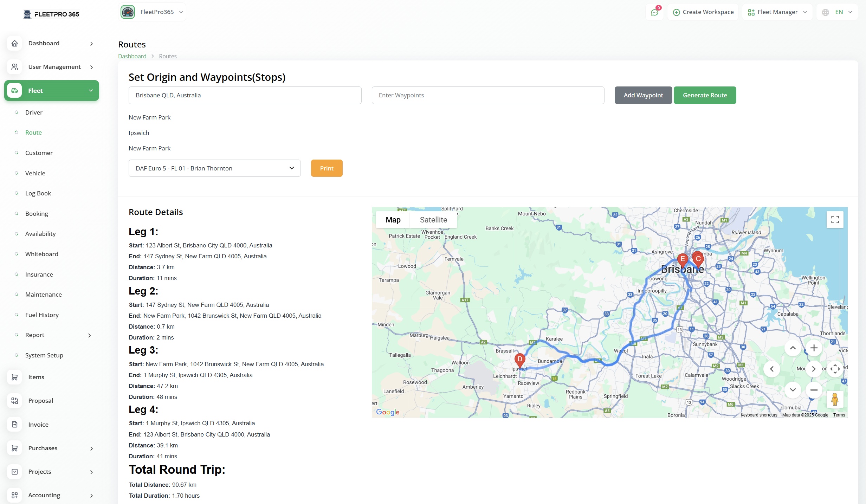
Task: Click map marker E in Brisbane
Action: pos(683,260)
